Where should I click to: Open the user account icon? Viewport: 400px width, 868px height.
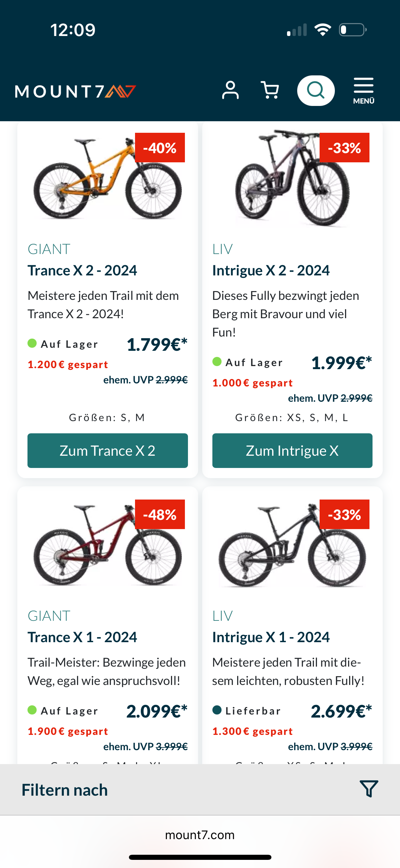click(x=230, y=90)
